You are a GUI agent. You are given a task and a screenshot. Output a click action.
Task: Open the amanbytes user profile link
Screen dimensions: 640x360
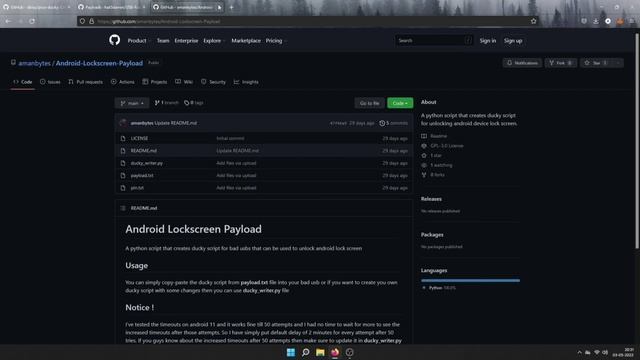point(34,63)
